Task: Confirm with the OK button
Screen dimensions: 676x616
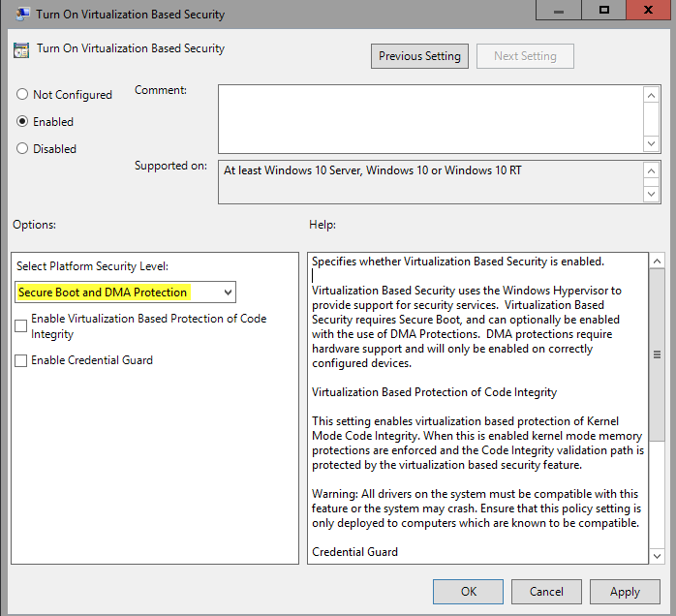Action: 468,592
